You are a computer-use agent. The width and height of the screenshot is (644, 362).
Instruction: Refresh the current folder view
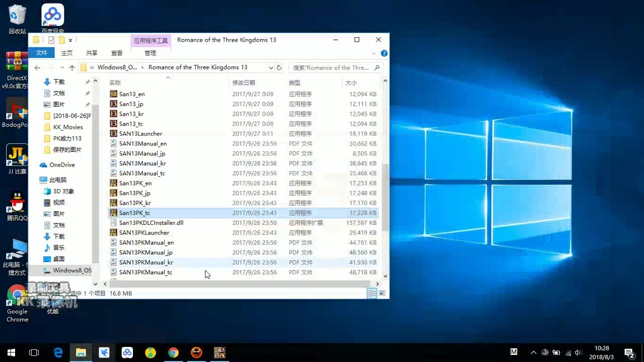279,67
